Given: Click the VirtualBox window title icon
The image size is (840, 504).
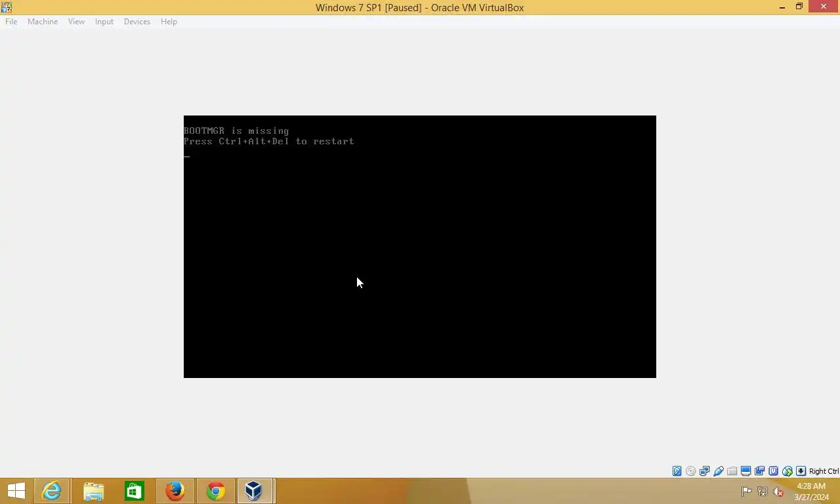Looking at the screenshot, I should 7,7.
